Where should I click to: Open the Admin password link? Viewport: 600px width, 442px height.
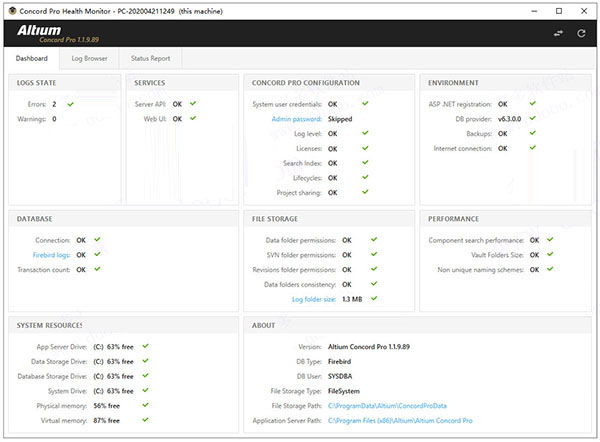tap(297, 119)
